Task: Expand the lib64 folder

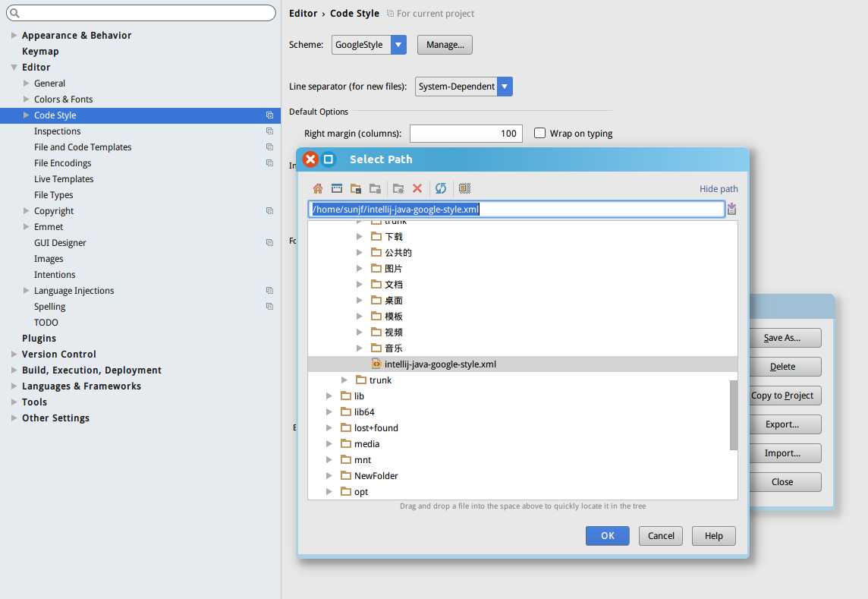Action: click(x=329, y=411)
